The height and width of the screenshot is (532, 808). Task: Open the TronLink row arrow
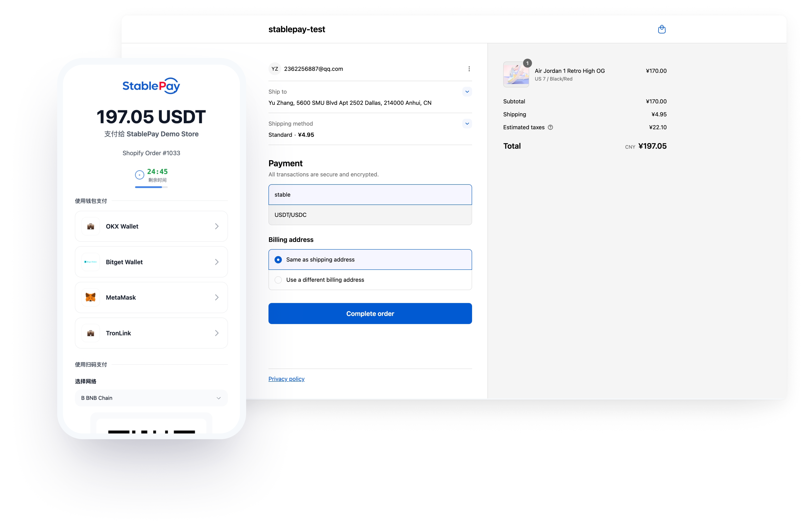(217, 333)
